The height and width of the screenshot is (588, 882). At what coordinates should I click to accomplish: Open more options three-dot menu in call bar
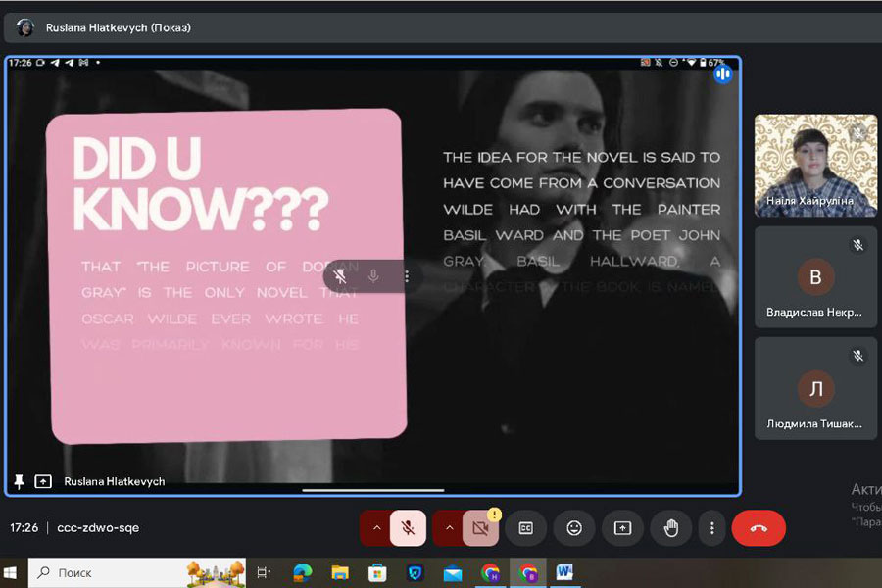(x=712, y=528)
